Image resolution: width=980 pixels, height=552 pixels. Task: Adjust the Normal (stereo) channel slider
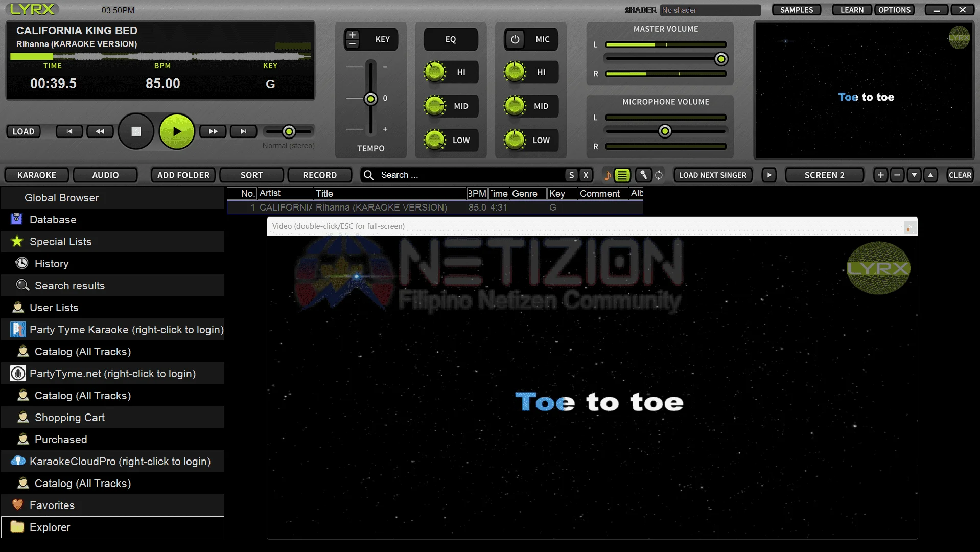point(289,132)
